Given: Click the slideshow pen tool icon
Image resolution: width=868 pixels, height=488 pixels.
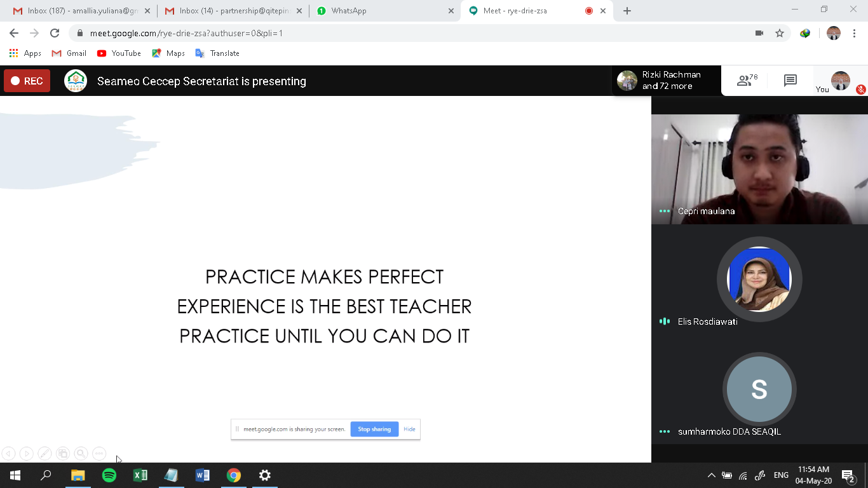Looking at the screenshot, I should click(44, 453).
